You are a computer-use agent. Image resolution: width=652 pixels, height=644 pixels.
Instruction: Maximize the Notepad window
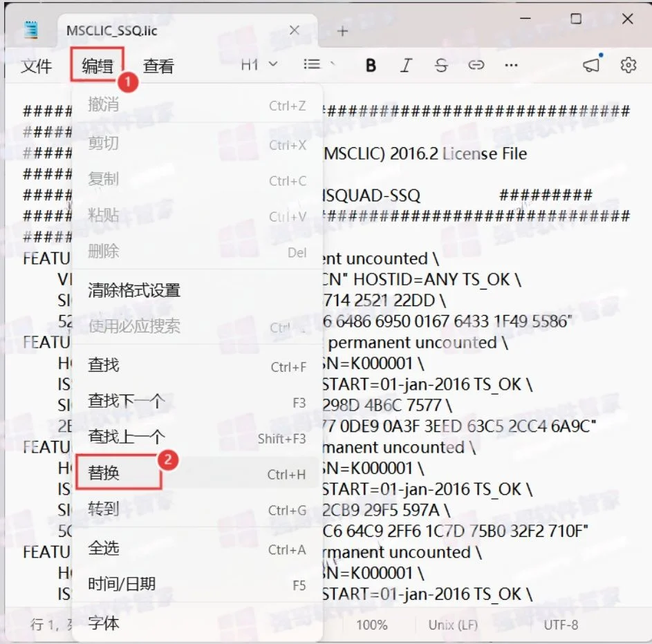(x=576, y=19)
